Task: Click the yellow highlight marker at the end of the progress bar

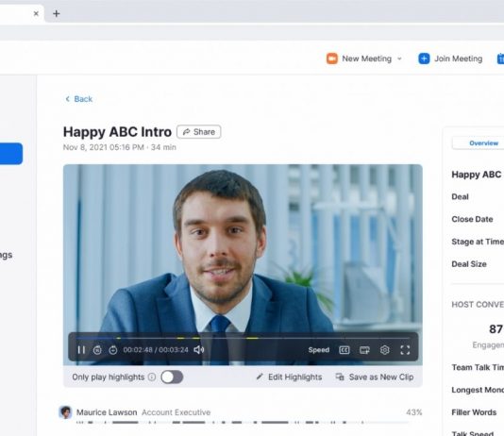Action: point(252,338)
